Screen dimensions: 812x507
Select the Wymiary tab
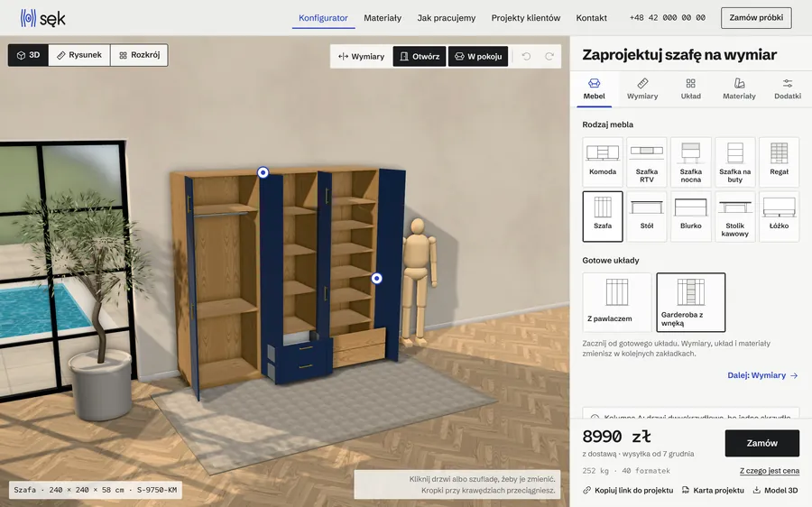click(x=642, y=89)
